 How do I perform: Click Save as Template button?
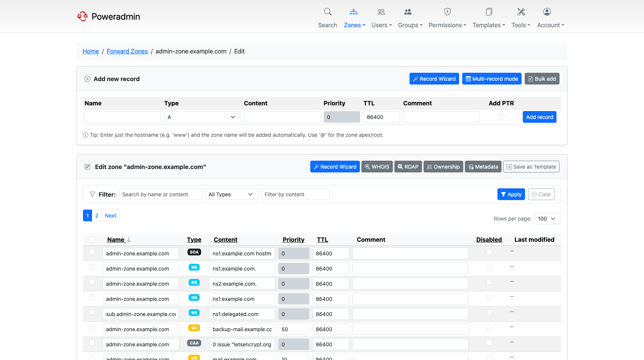[531, 167]
